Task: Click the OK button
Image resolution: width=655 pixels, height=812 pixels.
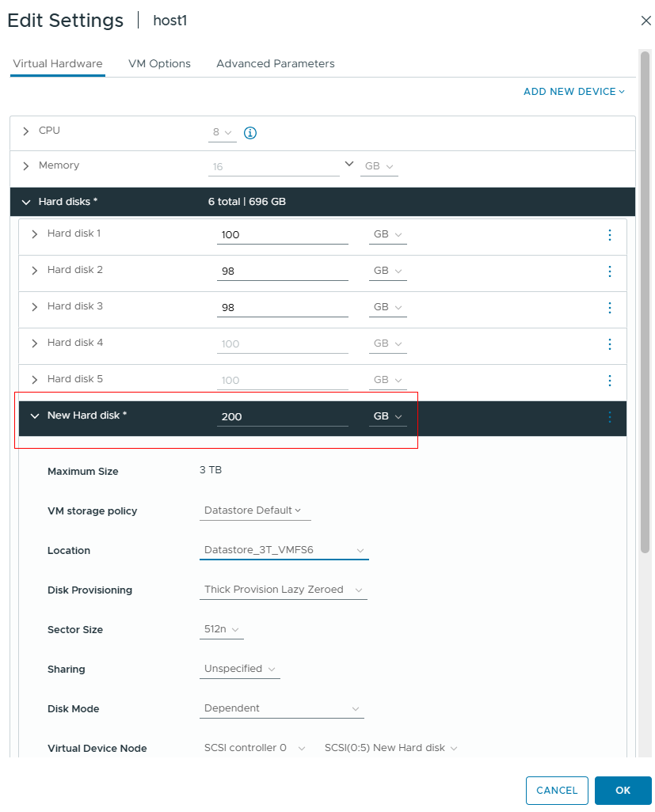Action: pos(623,791)
